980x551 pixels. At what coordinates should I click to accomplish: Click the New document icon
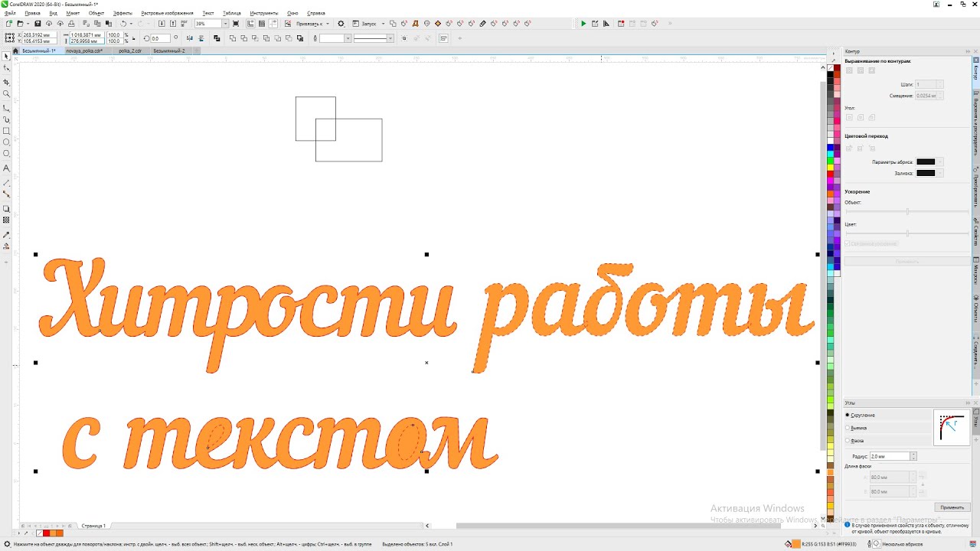(9, 24)
